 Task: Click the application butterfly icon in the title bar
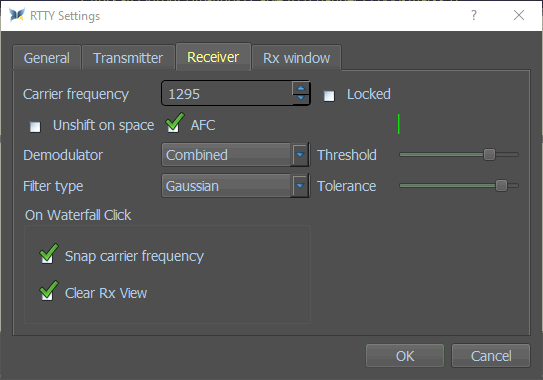coord(17,15)
